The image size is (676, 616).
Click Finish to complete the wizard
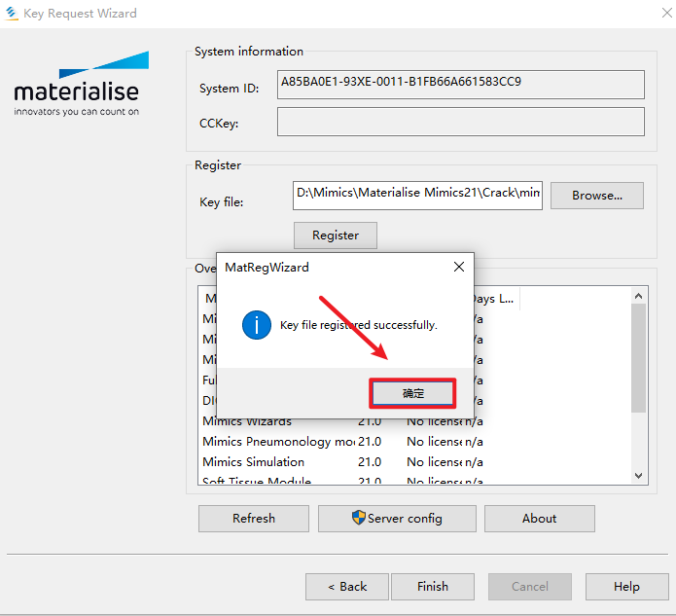point(432,587)
